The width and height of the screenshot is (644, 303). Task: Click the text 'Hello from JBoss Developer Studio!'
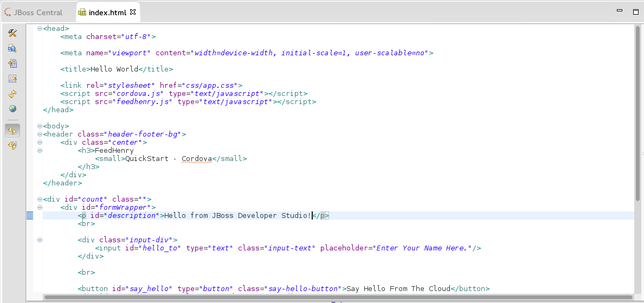click(x=238, y=216)
